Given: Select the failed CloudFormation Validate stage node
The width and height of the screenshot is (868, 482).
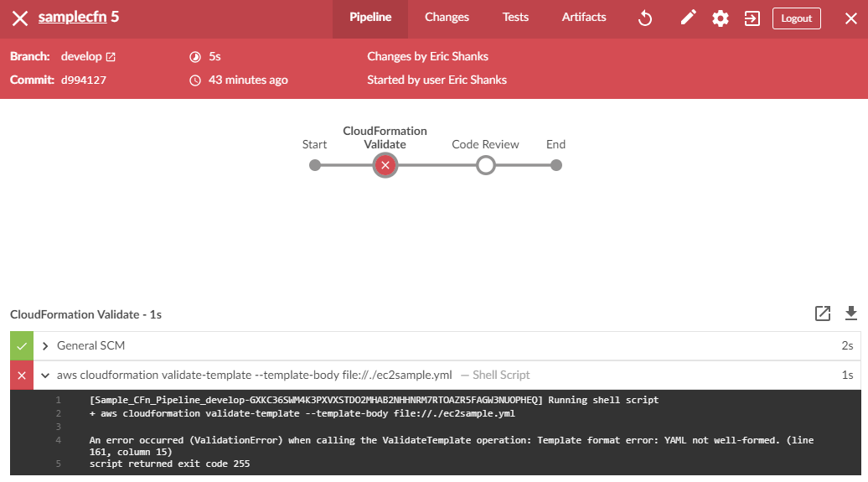Looking at the screenshot, I should [x=385, y=165].
